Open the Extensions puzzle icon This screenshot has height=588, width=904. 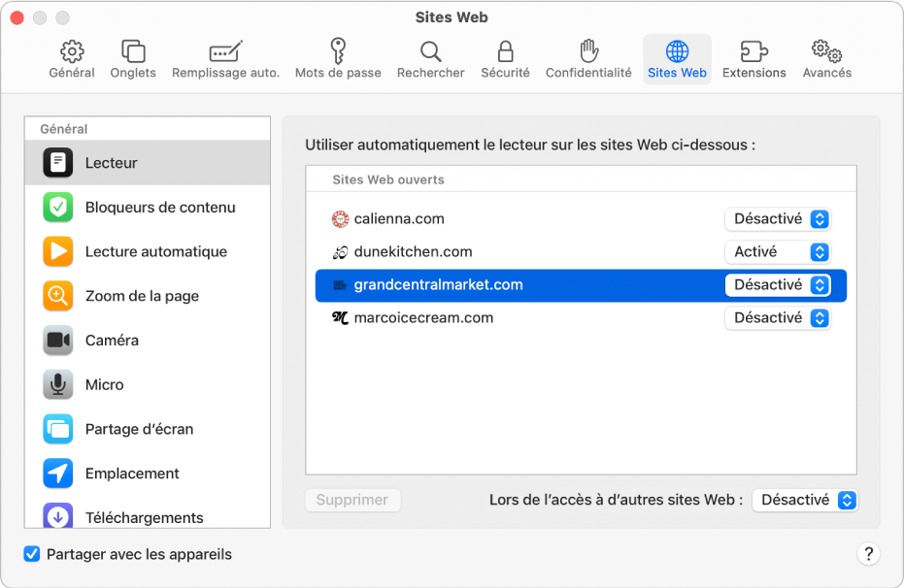[754, 51]
